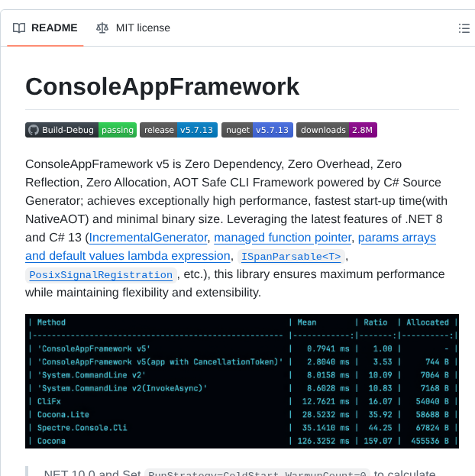The image size is (475, 476).
Task: Open the PosixSignalRegistration code link
Action: pos(101,275)
